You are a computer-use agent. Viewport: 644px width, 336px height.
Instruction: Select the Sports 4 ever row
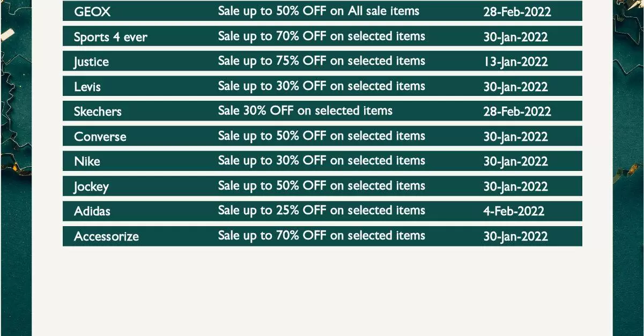coord(322,36)
